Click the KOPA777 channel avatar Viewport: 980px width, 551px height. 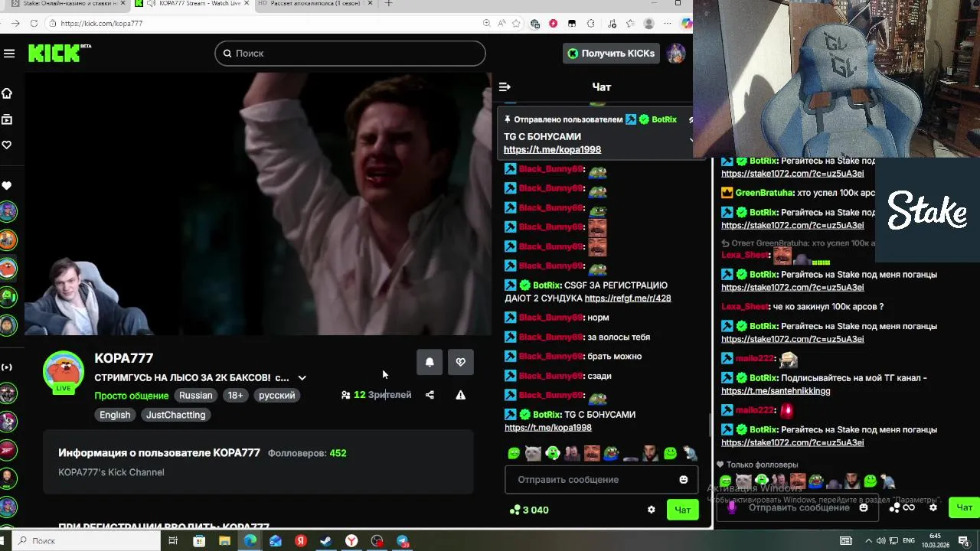[63, 372]
